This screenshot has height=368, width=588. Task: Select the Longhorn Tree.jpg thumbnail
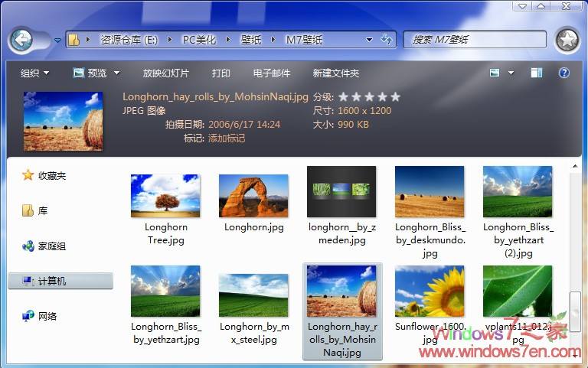[165, 196]
